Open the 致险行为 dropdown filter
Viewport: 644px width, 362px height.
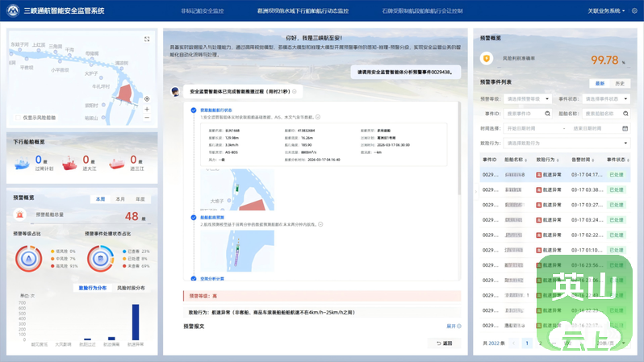567,143
